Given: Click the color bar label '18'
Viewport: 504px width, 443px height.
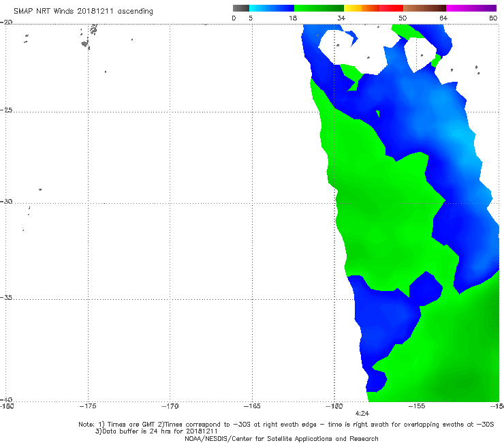Looking at the screenshot, I should click(293, 18).
